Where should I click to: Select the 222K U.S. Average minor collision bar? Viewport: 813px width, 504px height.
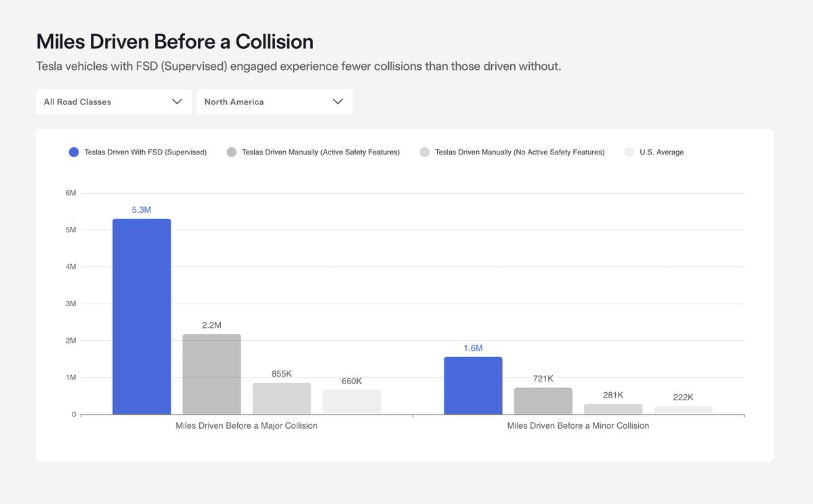coord(682,409)
